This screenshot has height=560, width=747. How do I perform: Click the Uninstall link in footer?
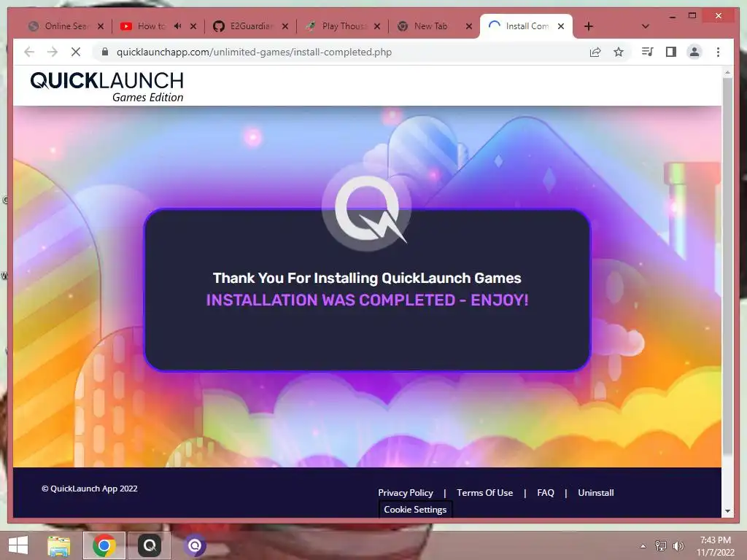point(595,493)
